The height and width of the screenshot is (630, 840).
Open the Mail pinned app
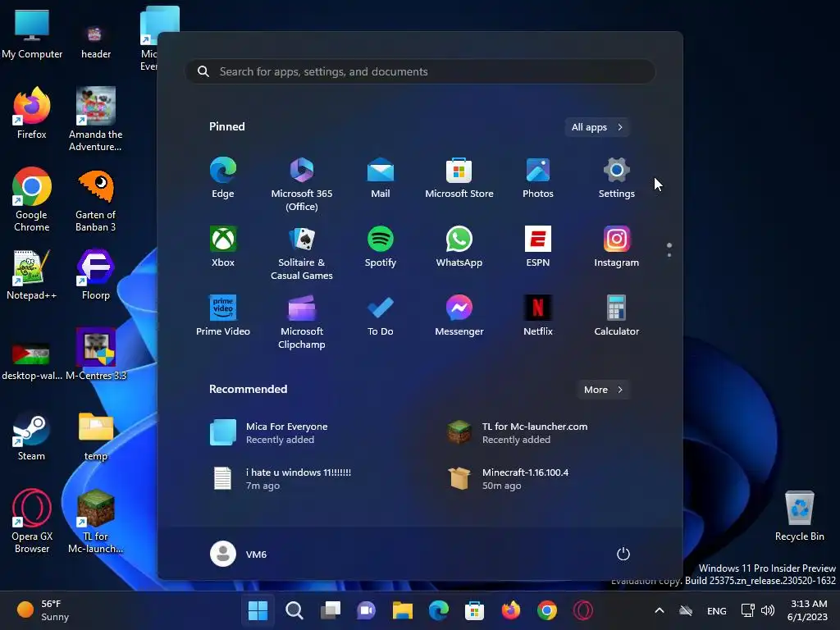[x=381, y=178]
